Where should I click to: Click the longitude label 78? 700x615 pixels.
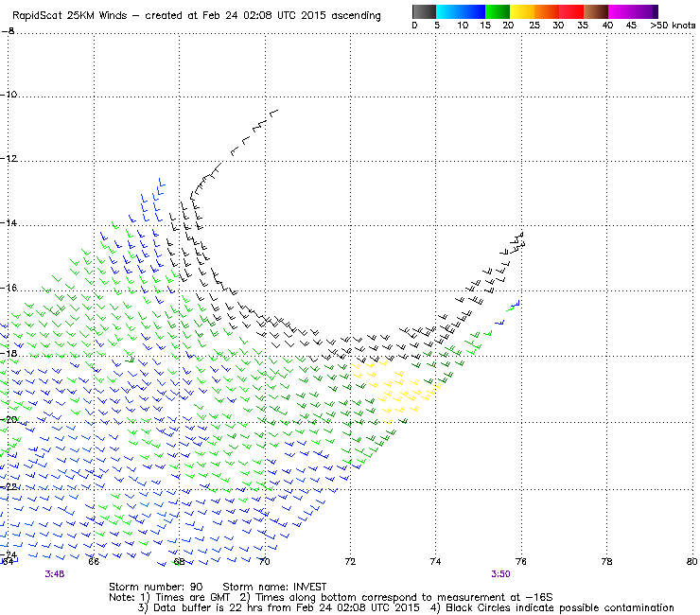[x=606, y=561]
